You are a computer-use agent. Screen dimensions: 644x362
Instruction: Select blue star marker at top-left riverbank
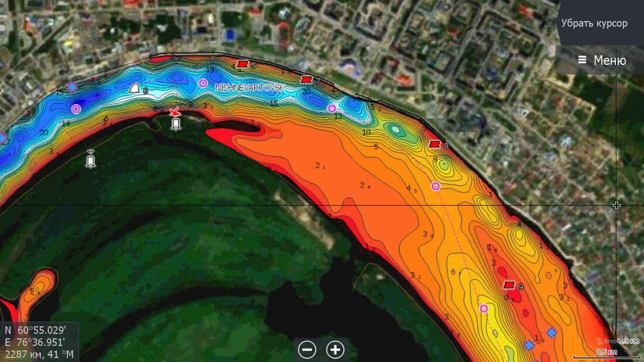72,87
